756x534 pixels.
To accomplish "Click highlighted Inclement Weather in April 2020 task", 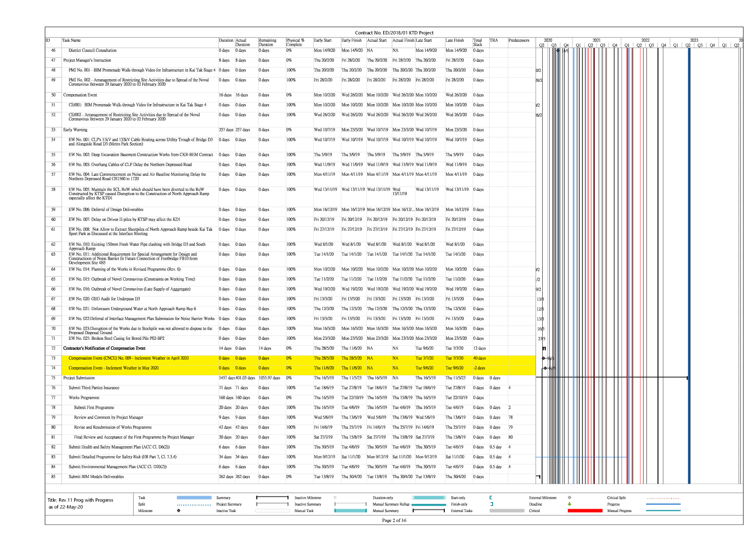I will click(128, 358).
